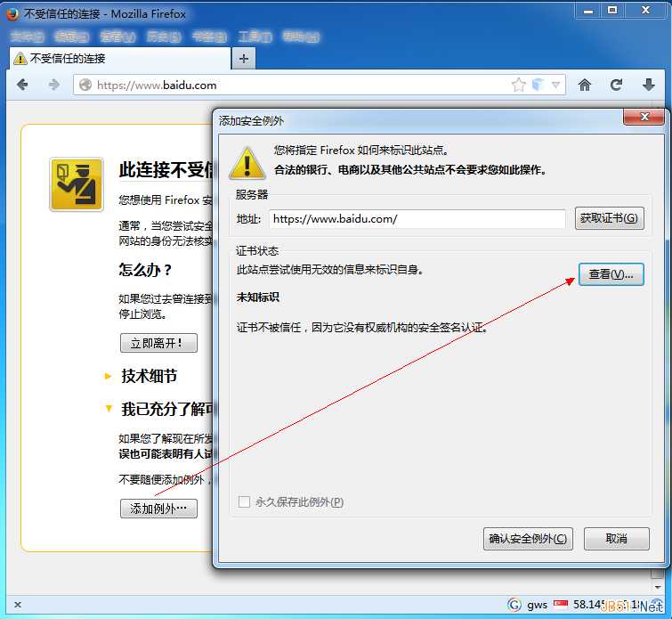Click the warning icon on the 不受信任的连接 tab
Viewport: 672px width, 619px height.
(20, 59)
